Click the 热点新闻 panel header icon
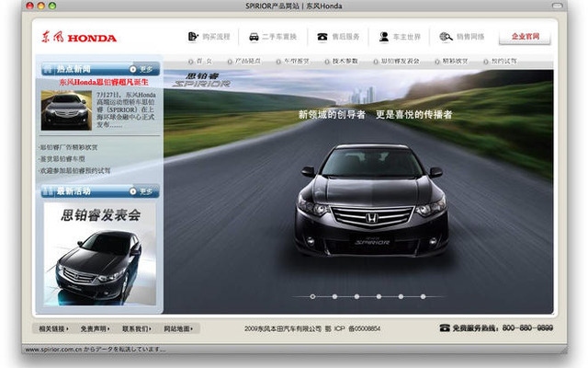The image size is (588, 368). pos(48,69)
